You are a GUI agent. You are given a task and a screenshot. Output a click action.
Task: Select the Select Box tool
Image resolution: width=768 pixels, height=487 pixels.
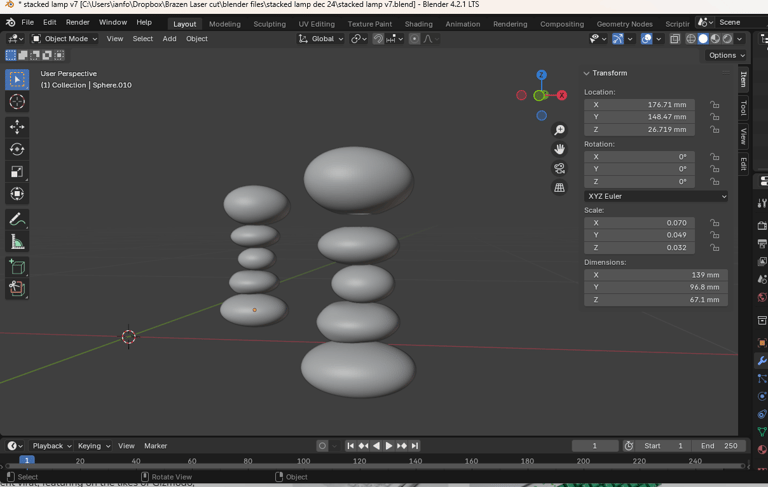(17, 80)
